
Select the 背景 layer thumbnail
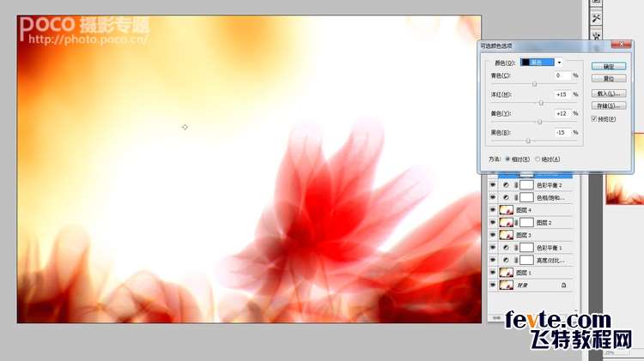coord(506,285)
